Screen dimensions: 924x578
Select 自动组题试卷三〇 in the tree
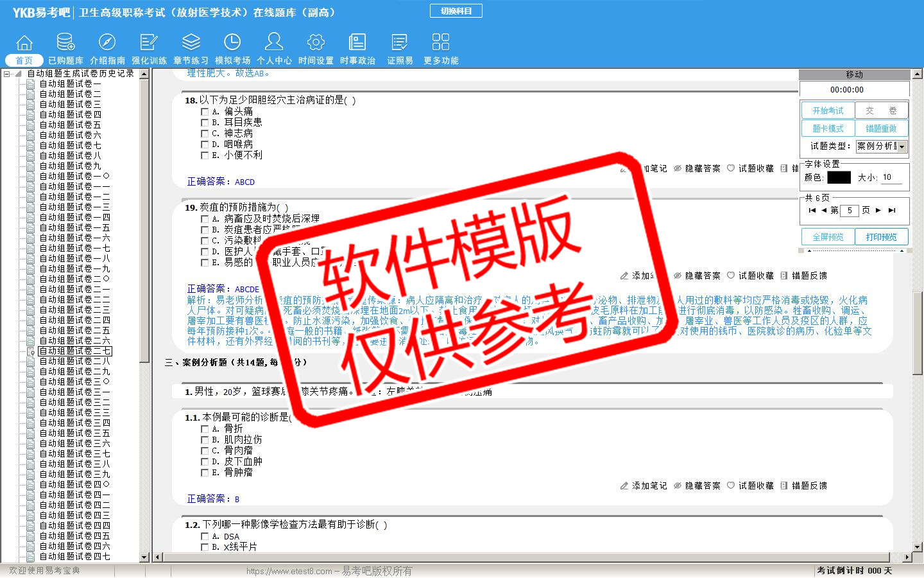[74, 381]
